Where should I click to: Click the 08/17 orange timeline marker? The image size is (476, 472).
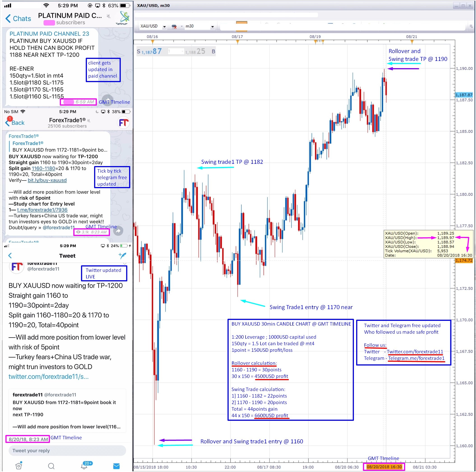(237, 42)
